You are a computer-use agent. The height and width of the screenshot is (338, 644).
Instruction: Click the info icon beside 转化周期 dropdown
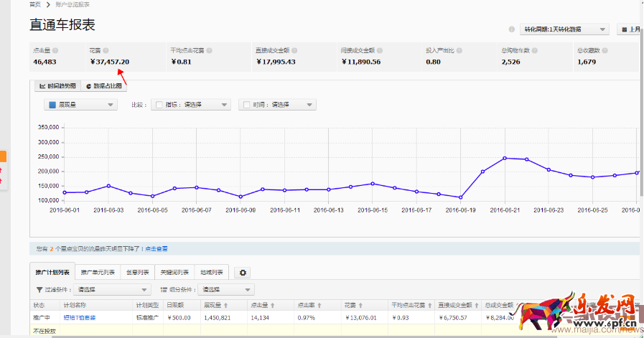coord(511,29)
